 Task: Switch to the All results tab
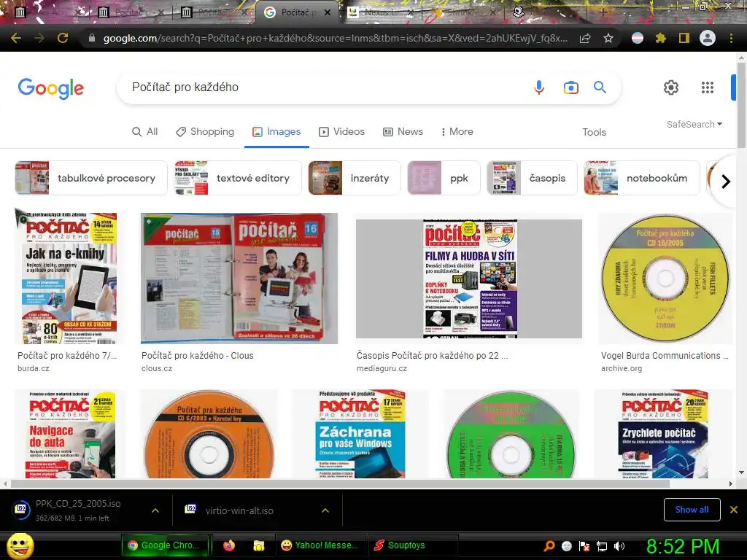145,132
